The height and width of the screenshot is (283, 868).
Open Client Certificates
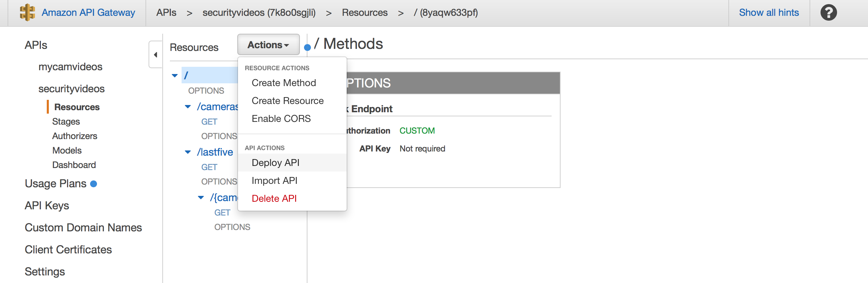click(x=68, y=250)
